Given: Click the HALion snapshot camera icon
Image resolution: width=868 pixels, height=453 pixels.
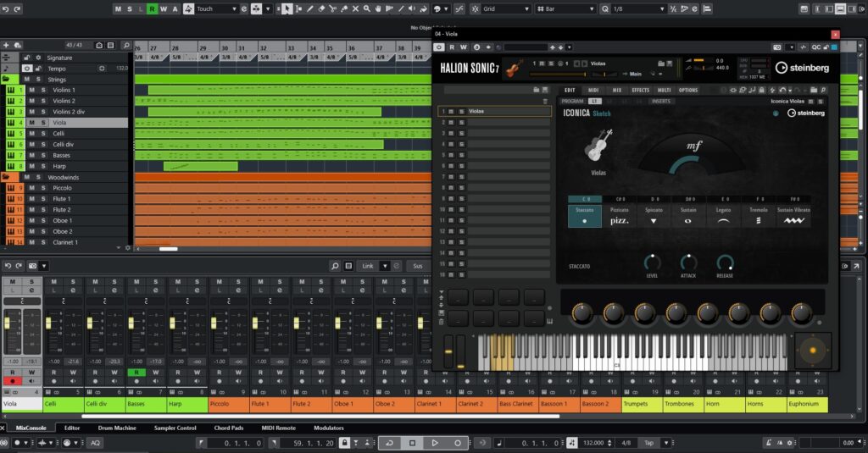Looking at the screenshot, I should [776, 47].
